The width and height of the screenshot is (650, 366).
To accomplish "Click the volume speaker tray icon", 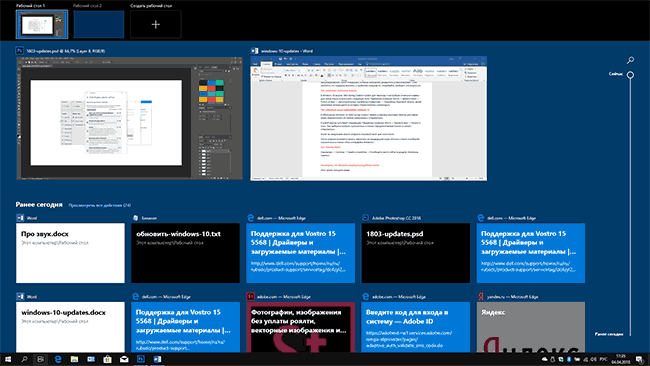I will (x=594, y=359).
